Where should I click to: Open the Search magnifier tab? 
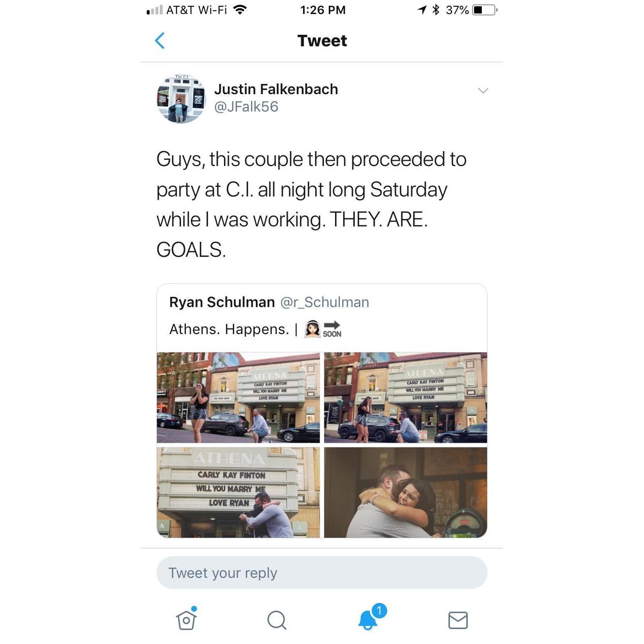[277, 620]
